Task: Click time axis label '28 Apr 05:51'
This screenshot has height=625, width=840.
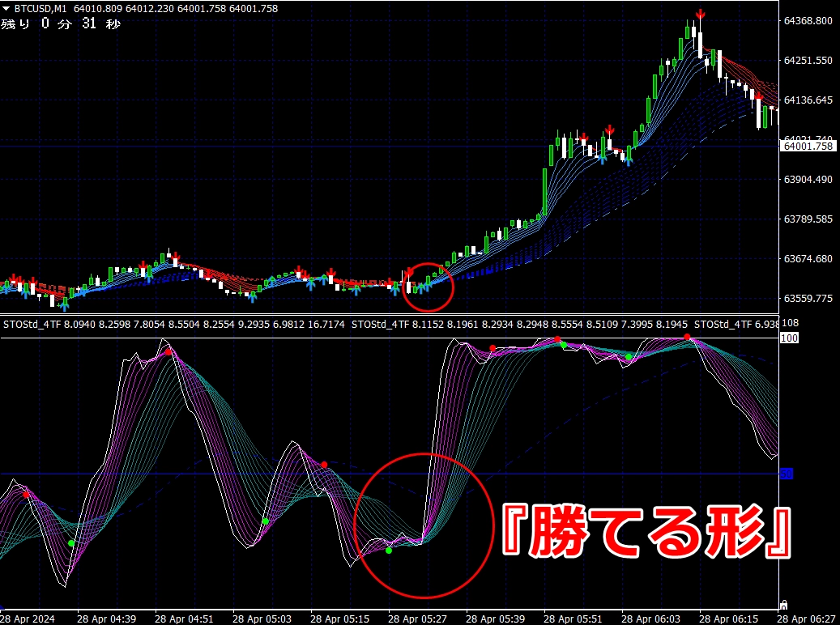Action: point(573,619)
